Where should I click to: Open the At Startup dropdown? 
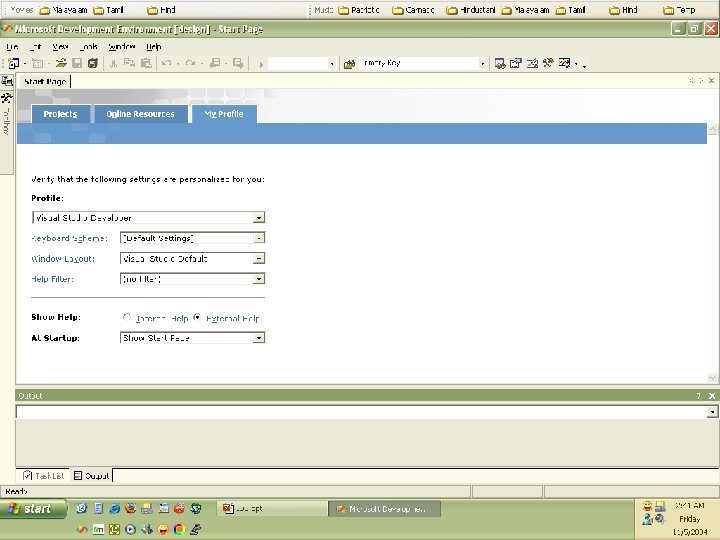(259, 338)
